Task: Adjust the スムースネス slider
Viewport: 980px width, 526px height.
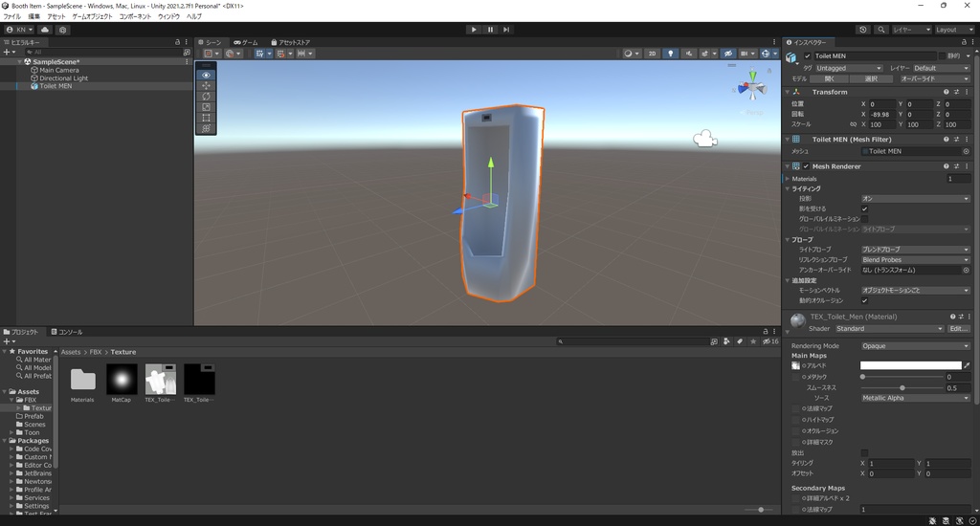Action: click(x=902, y=388)
